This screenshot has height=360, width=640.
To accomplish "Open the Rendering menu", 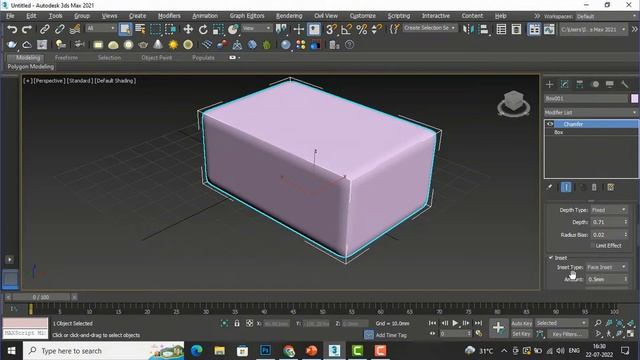I will [x=289, y=16].
